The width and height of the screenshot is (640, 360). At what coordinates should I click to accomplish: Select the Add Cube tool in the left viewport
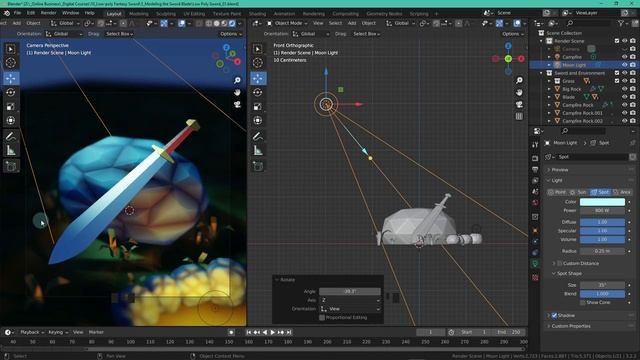coord(11,166)
